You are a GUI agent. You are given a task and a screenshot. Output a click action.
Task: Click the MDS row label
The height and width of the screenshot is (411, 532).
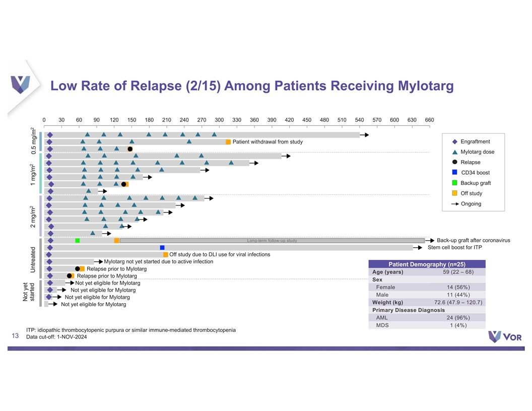point(382,325)
